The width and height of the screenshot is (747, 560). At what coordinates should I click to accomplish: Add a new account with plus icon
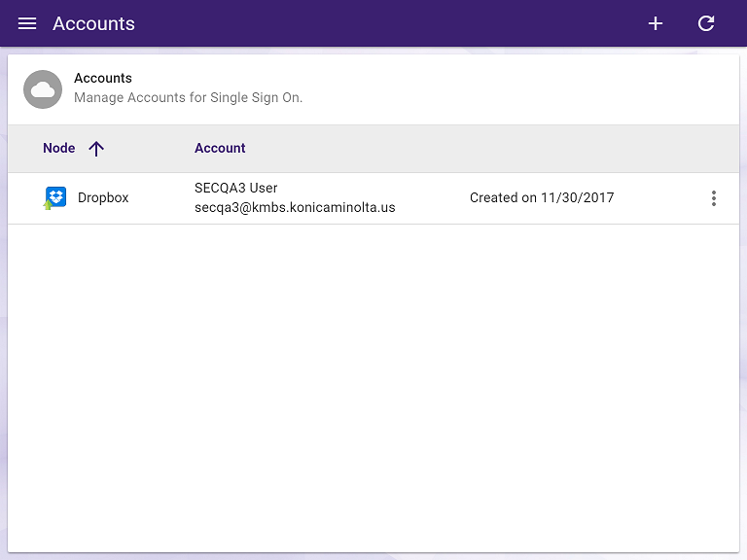tap(656, 23)
